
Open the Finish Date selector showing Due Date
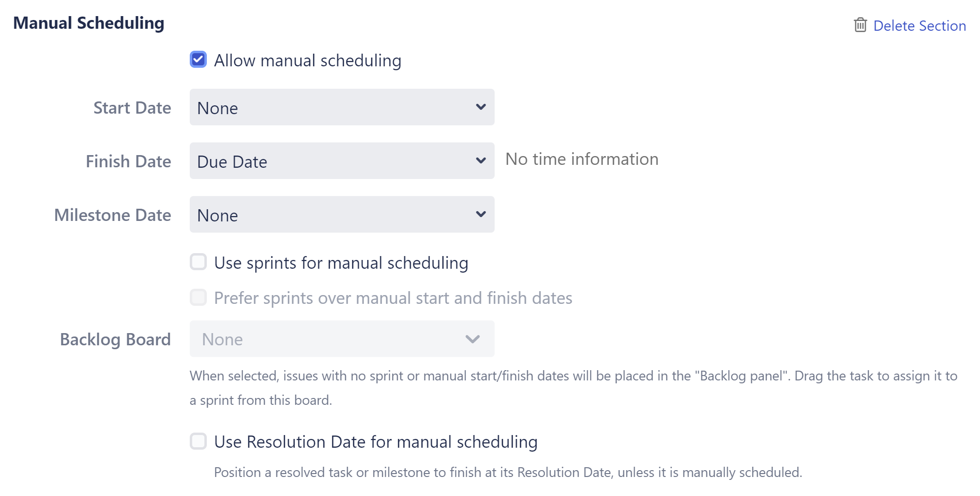[341, 161]
